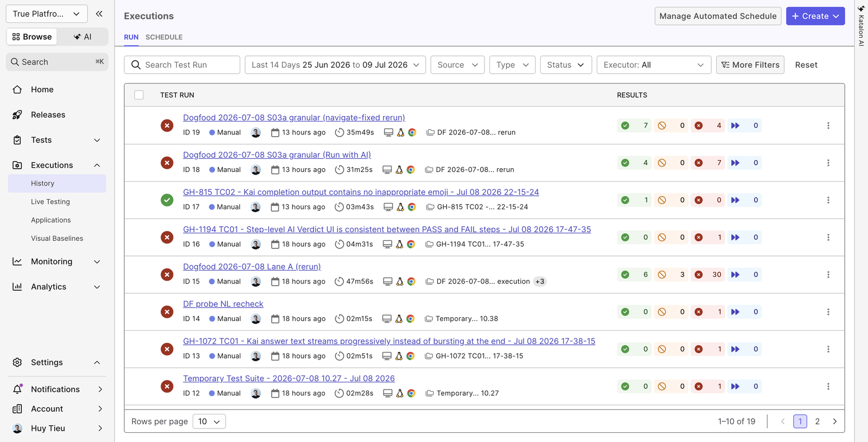Click the Notifications bell icon
This screenshot has width=868, height=442.
17,389
